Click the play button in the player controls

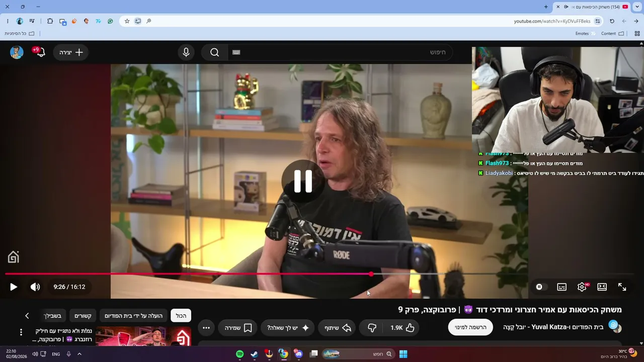click(14, 287)
